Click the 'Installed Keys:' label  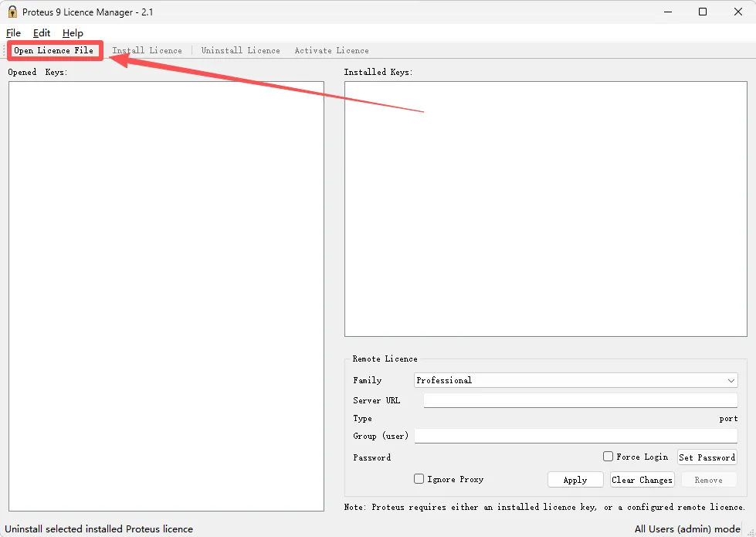[x=378, y=72]
